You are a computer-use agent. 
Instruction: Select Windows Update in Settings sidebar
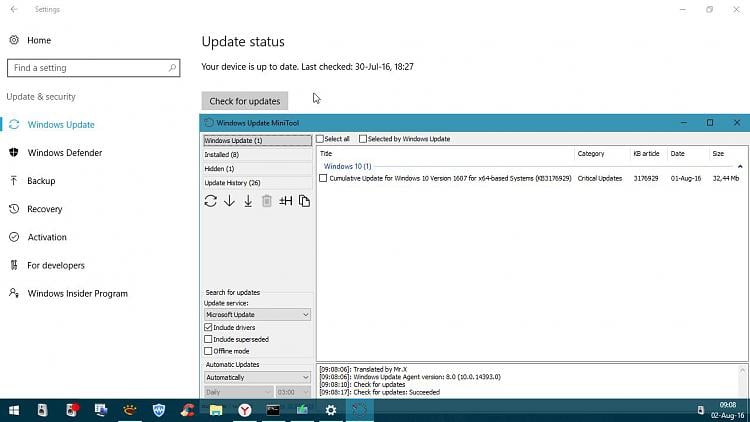tap(61, 124)
